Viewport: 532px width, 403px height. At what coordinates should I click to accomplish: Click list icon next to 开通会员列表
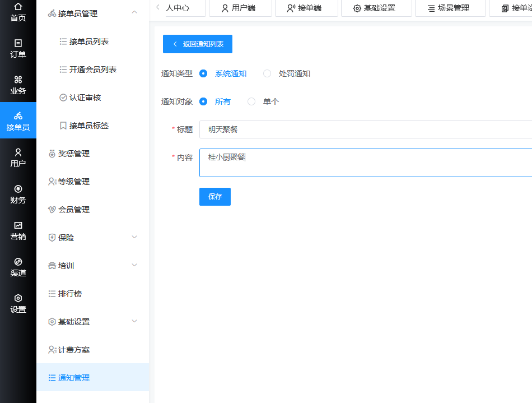[x=63, y=70]
